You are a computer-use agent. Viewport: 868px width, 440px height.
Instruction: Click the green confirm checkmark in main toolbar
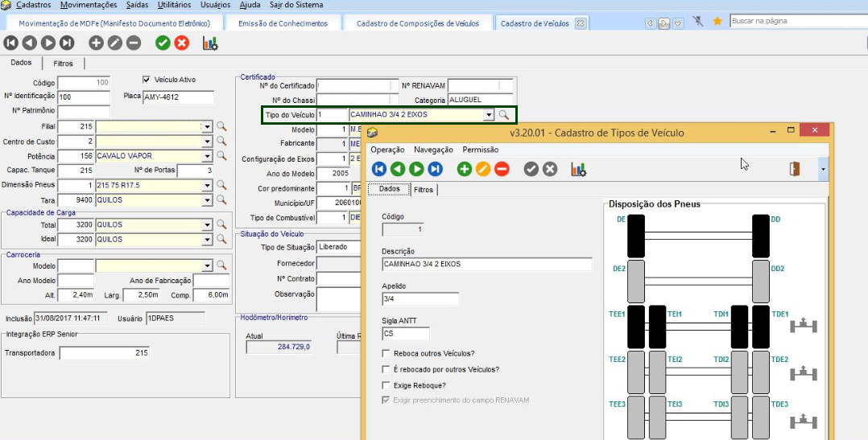(x=163, y=43)
